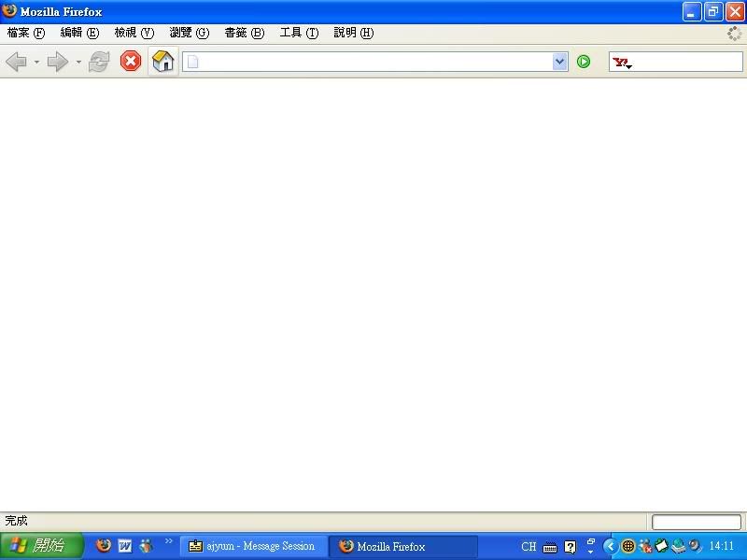Open the Back history dropdown arrow
This screenshot has height=560, width=747.
(36, 63)
